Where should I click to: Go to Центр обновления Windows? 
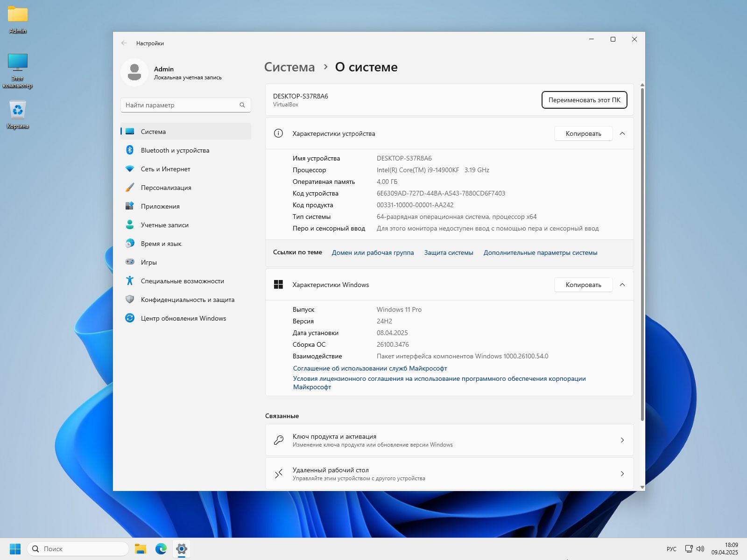pyautogui.click(x=186, y=318)
